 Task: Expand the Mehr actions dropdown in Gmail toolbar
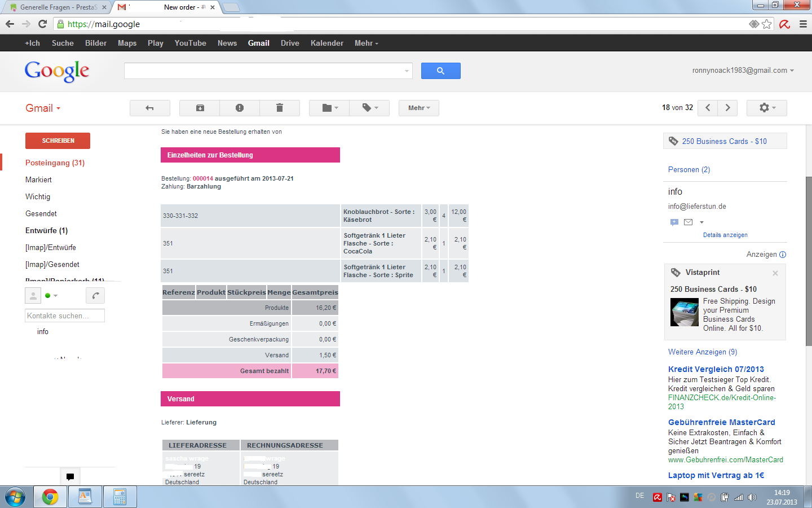(419, 108)
